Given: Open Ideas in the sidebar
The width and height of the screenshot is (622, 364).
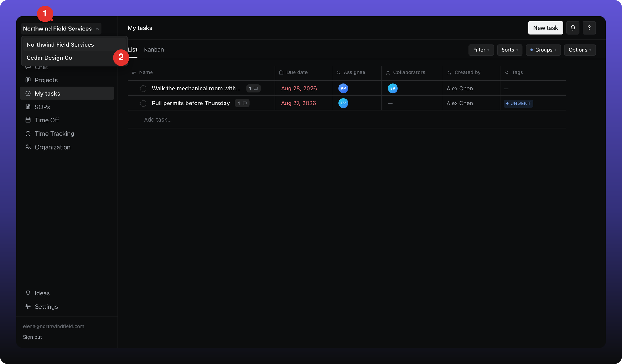Looking at the screenshot, I should click(67, 293).
